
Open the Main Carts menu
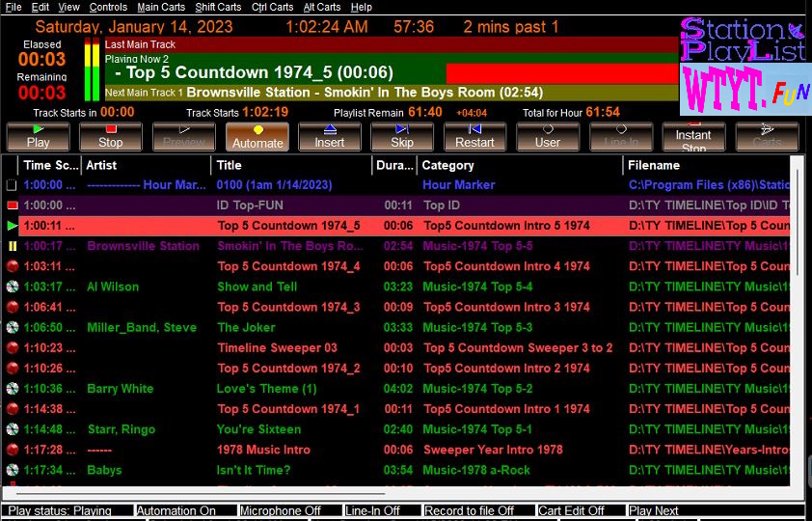(x=161, y=7)
